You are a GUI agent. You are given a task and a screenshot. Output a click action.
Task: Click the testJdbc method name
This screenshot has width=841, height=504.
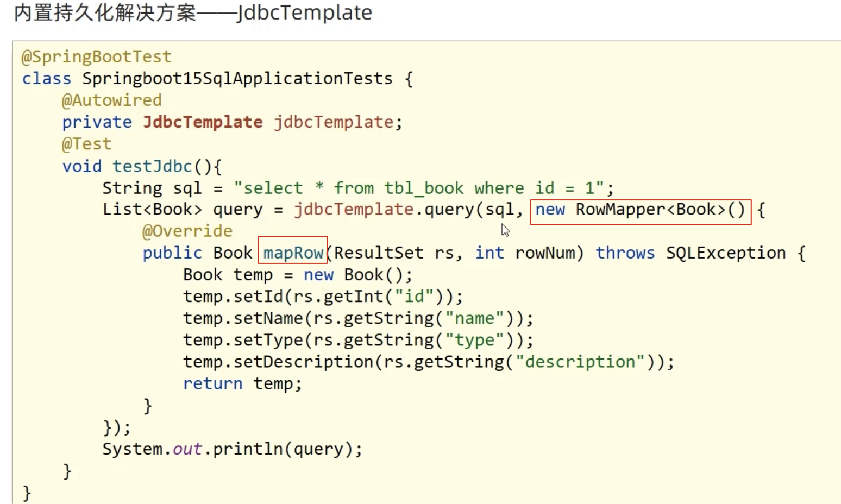pos(152,166)
